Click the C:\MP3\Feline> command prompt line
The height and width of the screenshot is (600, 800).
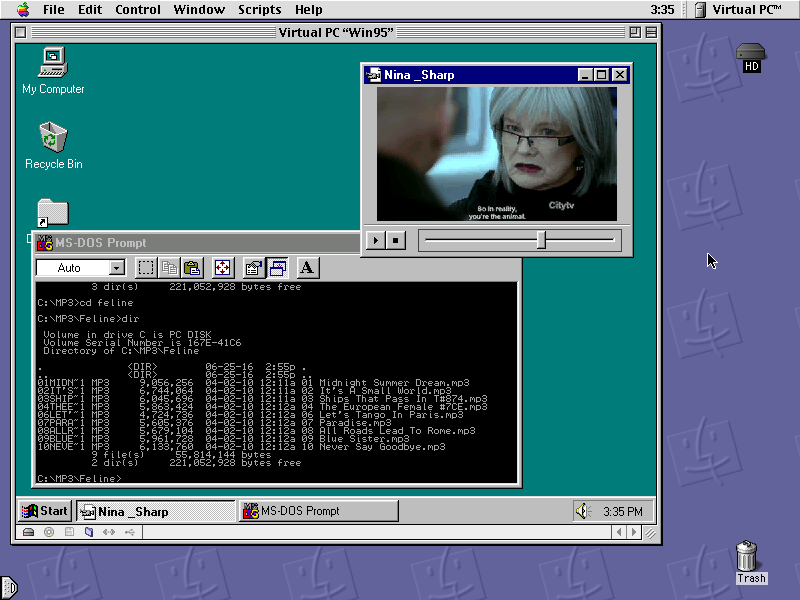tap(79, 479)
